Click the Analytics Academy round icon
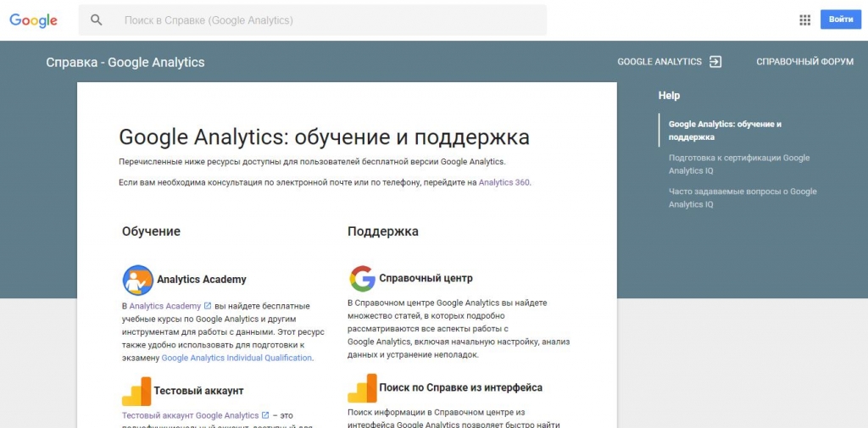The width and height of the screenshot is (868, 428). [x=137, y=280]
